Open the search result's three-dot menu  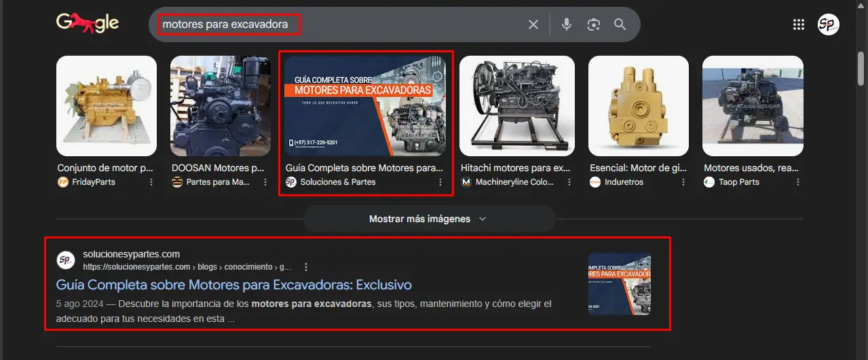point(306,267)
